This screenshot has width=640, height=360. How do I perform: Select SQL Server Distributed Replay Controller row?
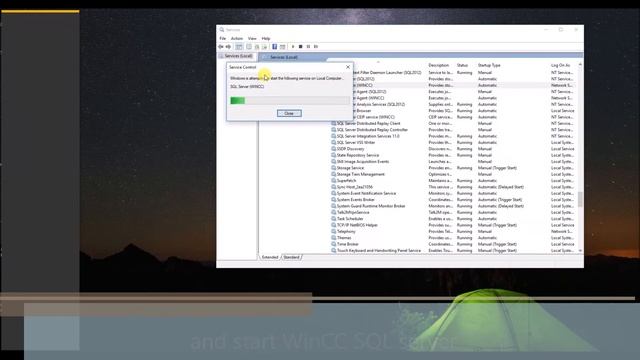[x=453, y=130]
